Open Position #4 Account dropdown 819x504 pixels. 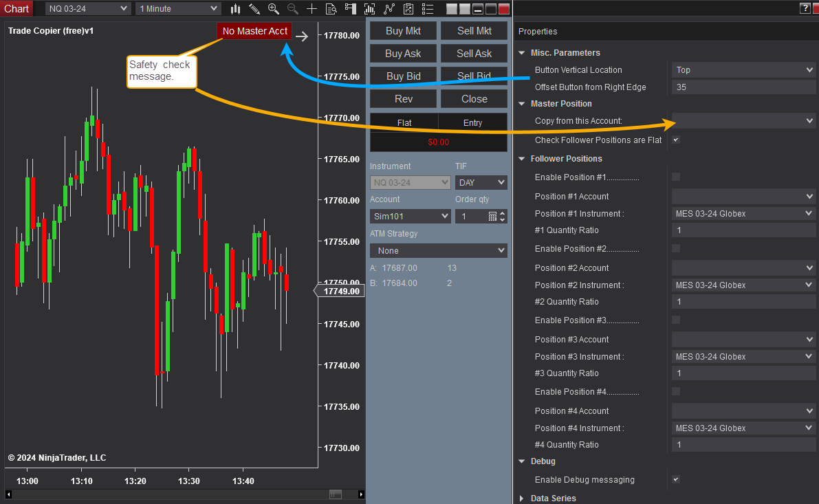point(743,411)
